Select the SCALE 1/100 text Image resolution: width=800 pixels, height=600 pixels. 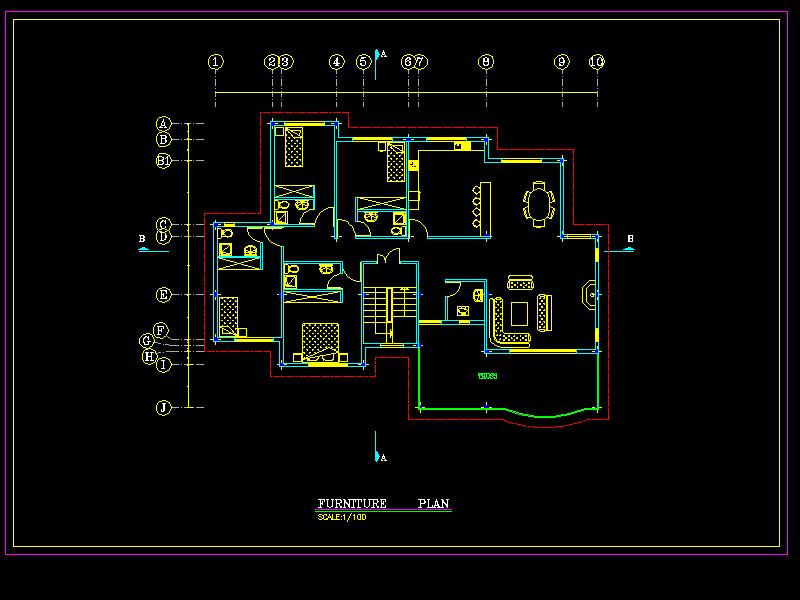click(x=342, y=517)
